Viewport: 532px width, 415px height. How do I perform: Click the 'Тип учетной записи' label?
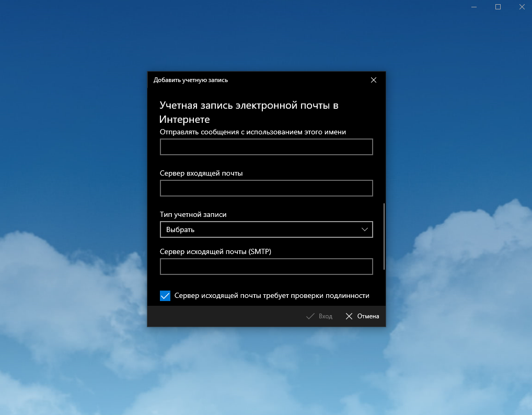[193, 214]
